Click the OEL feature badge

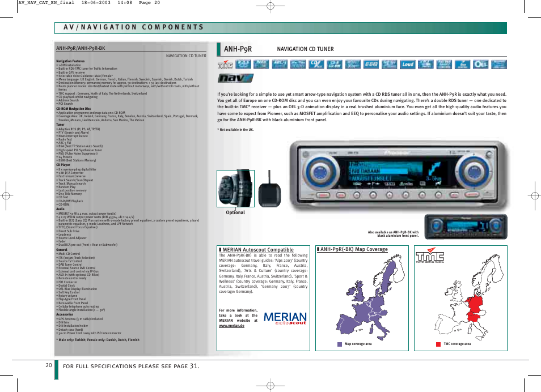(x=481, y=65)
